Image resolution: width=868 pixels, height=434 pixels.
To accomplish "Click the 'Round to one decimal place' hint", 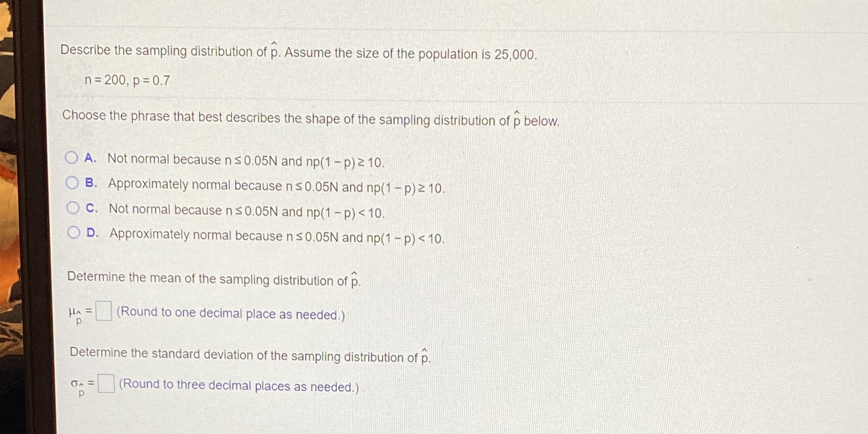I will (x=231, y=313).
